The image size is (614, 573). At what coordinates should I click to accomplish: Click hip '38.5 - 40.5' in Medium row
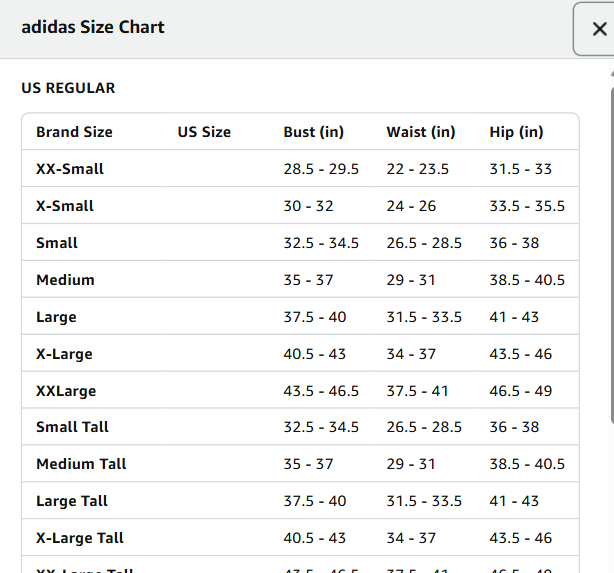(527, 280)
